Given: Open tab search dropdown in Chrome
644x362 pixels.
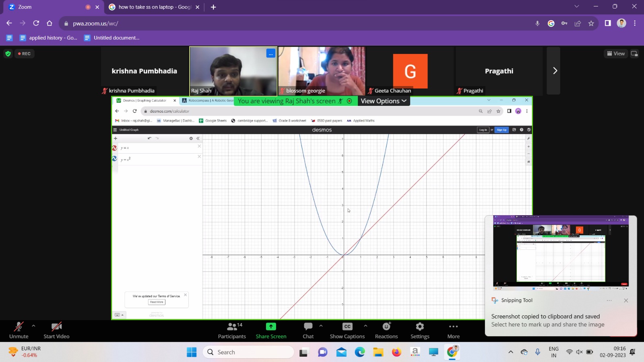Looking at the screenshot, I should (576, 6).
